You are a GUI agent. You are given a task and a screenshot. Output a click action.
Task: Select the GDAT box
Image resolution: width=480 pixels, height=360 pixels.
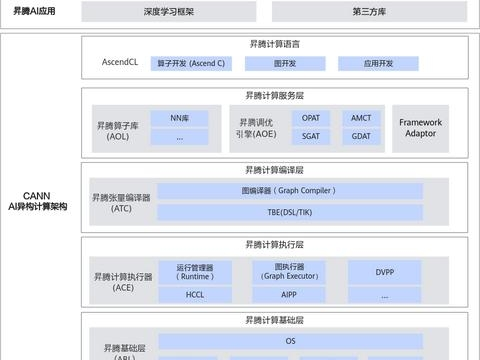tap(361, 137)
